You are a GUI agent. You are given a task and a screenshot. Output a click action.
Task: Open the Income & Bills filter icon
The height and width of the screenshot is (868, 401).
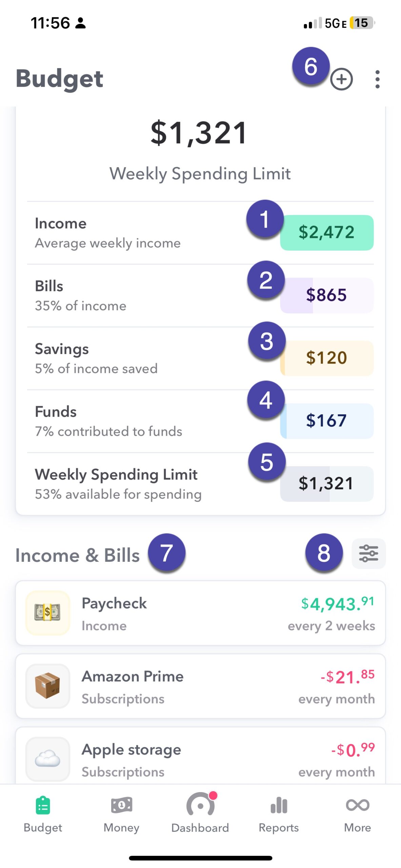coord(368,553)
